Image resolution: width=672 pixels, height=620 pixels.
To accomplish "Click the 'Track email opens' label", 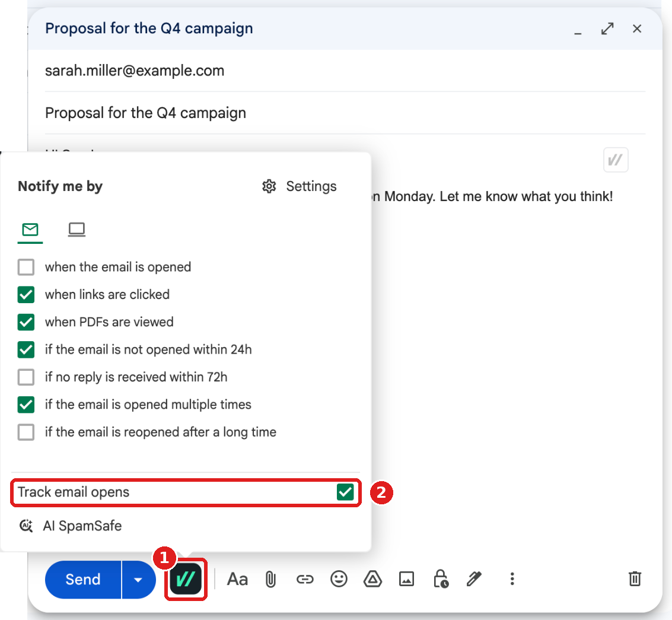I will [x=74, y=492].
